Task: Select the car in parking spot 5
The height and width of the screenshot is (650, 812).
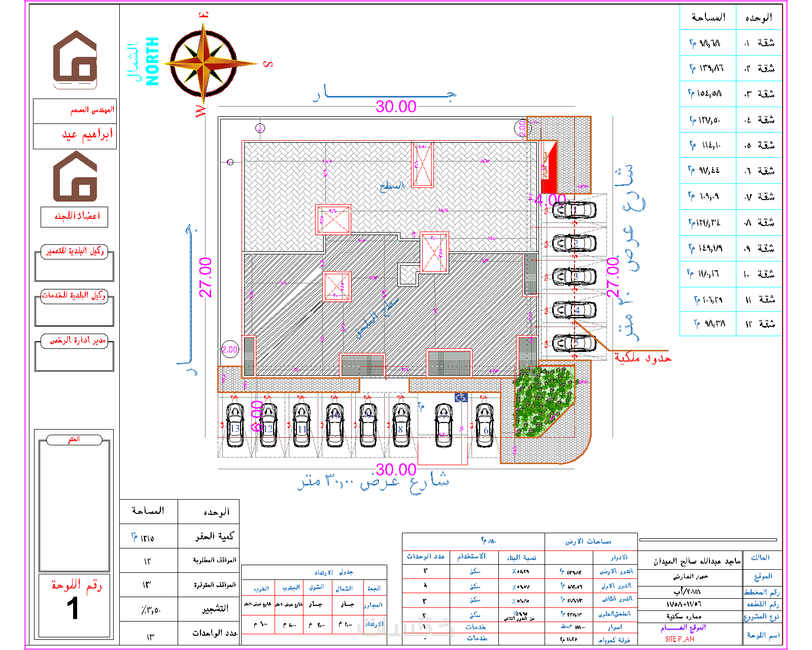Action: click(x=574, y=343)
